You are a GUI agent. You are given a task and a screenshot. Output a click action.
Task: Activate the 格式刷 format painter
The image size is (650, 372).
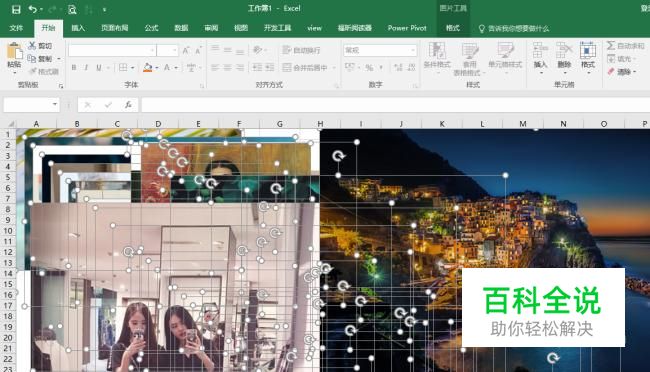44,71
